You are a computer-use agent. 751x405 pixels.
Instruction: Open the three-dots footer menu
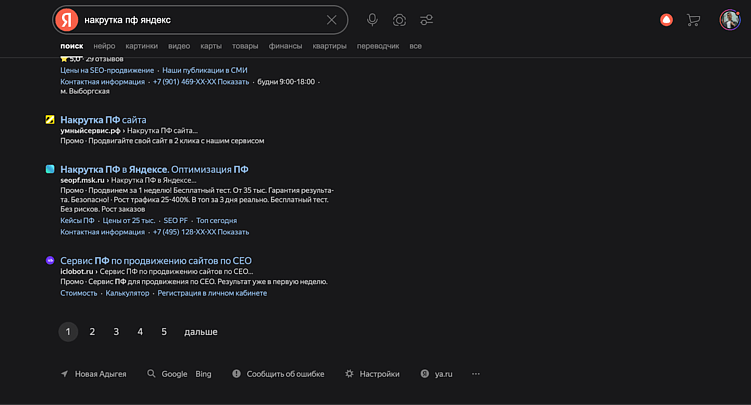tap(476, 374)
